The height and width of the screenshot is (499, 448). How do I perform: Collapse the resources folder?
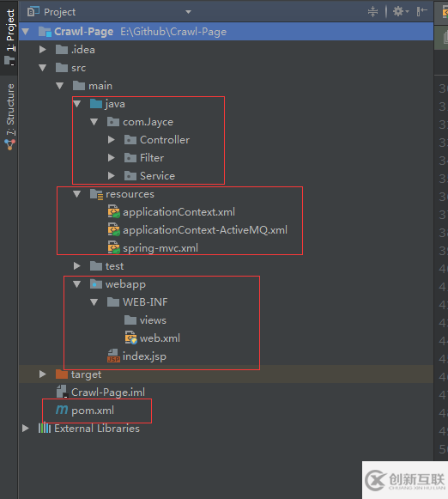click(76, 194)
